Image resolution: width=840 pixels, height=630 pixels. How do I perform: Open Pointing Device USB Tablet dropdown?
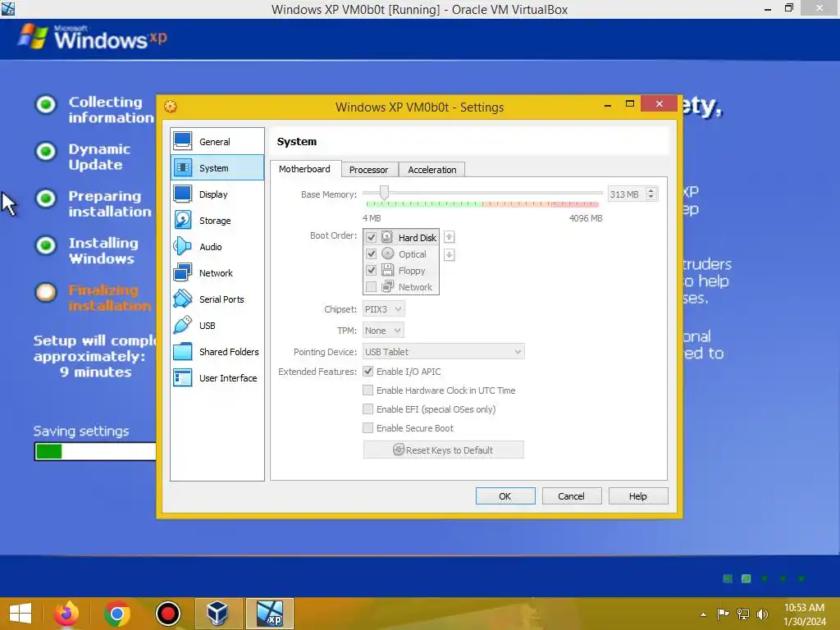click(x=444, y=351)
